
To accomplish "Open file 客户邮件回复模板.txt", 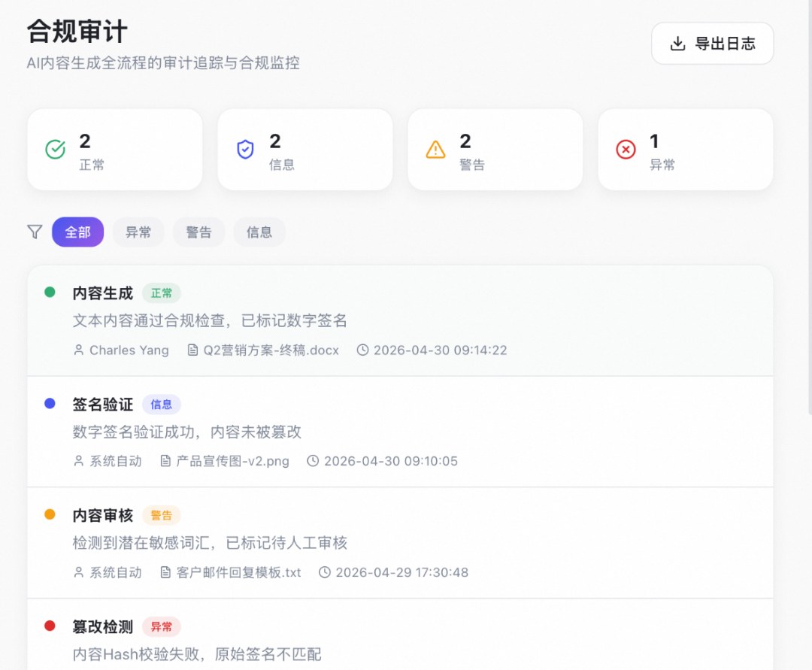I will click(238, 572).
